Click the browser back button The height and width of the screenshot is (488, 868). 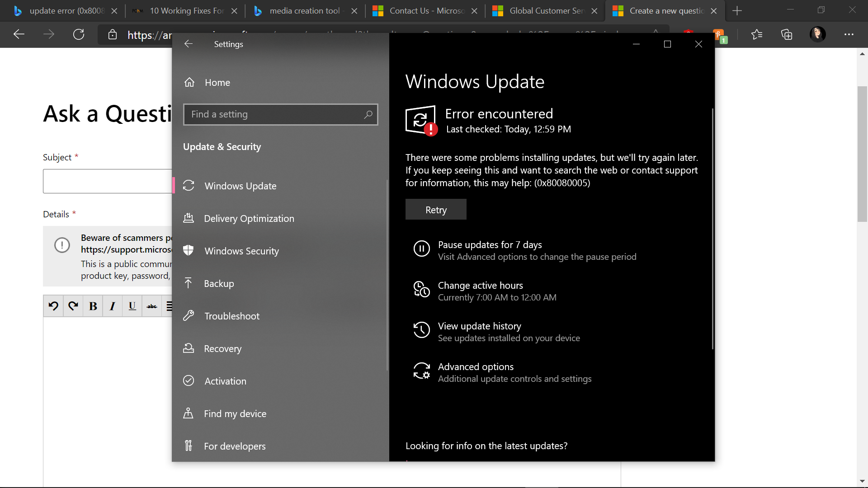pos(19,34)
